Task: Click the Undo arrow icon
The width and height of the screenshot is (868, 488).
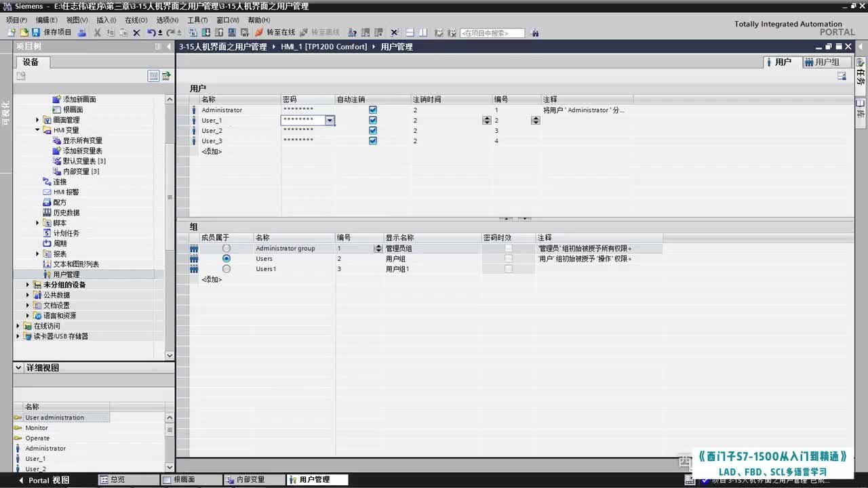Action: (151, 33)
